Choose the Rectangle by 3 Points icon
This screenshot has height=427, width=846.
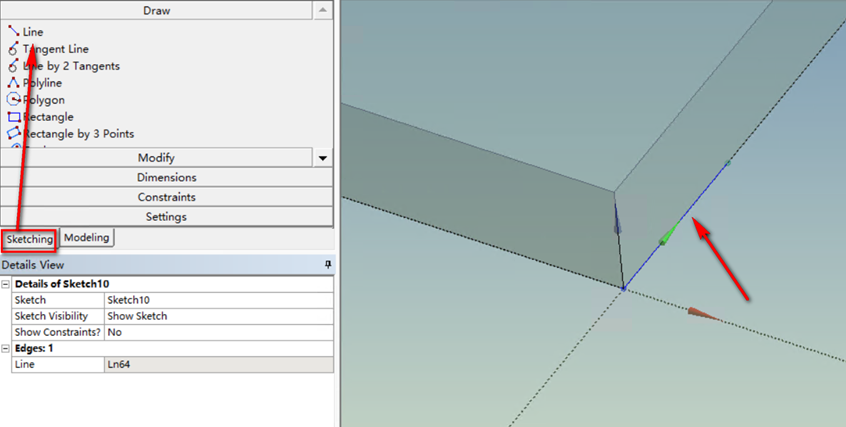coord(13,133)
